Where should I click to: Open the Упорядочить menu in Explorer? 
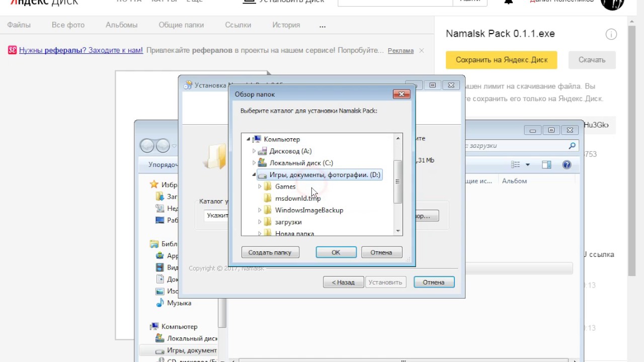[163, 164]
